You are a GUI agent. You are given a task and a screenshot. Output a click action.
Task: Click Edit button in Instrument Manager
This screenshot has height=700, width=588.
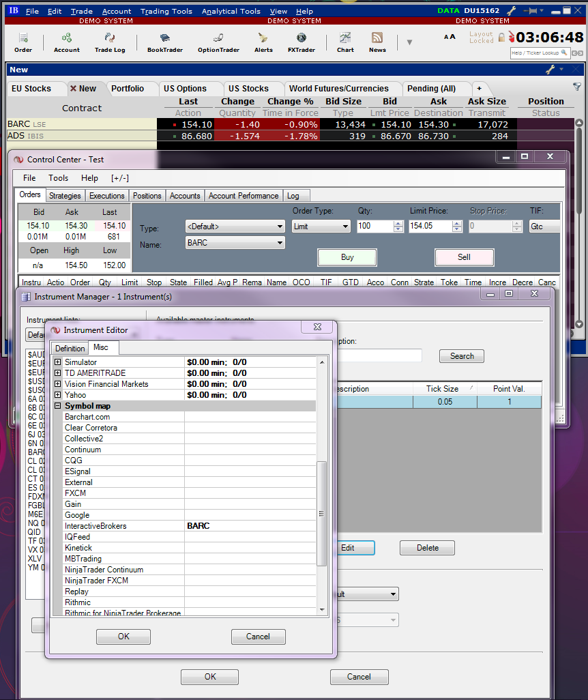click(x=355, y=548)
